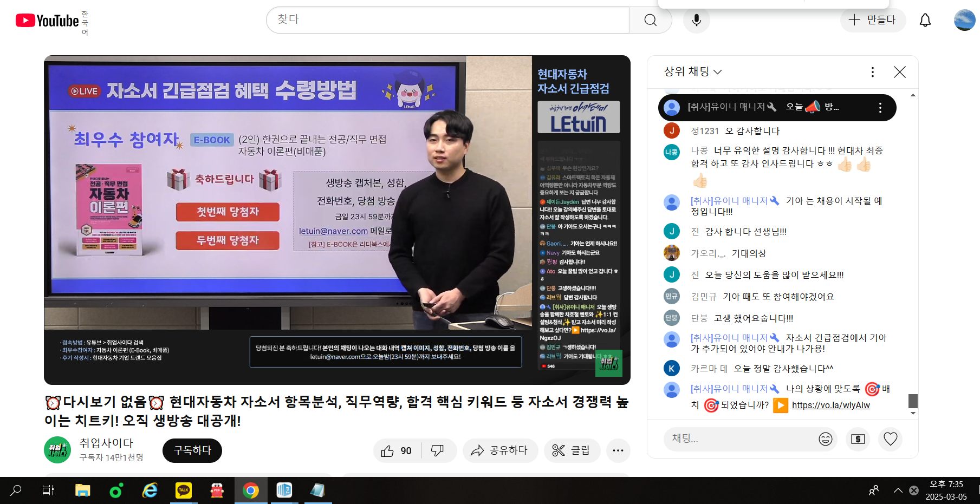
Task: Click the chat scrollbar thumb
Action: click(913, 401)
